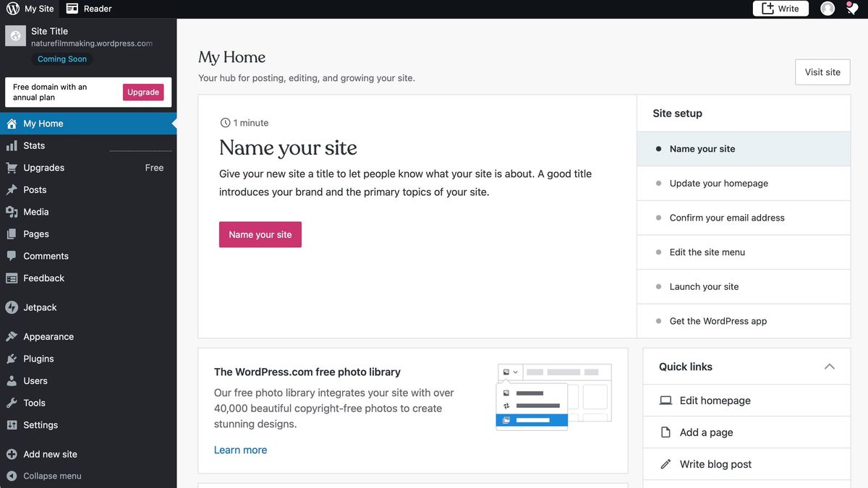
Task: Choose Confirm your email address step
Action: click(x=726, y=218)
